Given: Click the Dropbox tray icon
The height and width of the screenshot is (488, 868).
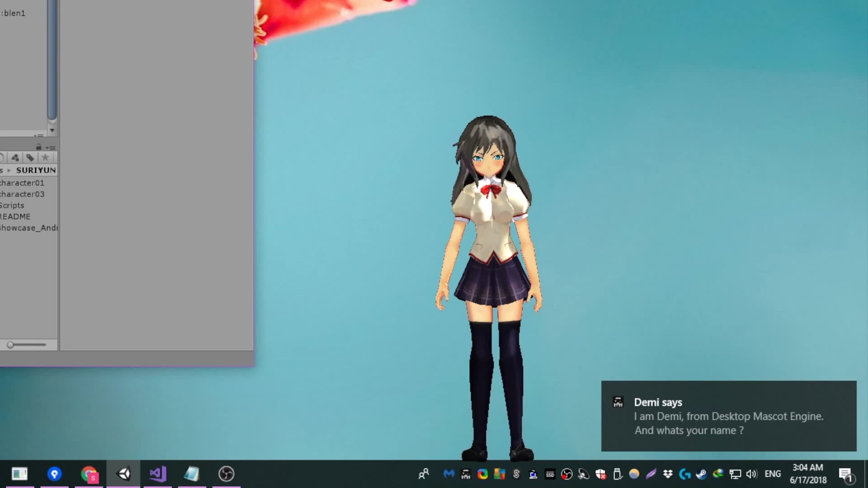Looking at the screenshot, I should point(668,474).
